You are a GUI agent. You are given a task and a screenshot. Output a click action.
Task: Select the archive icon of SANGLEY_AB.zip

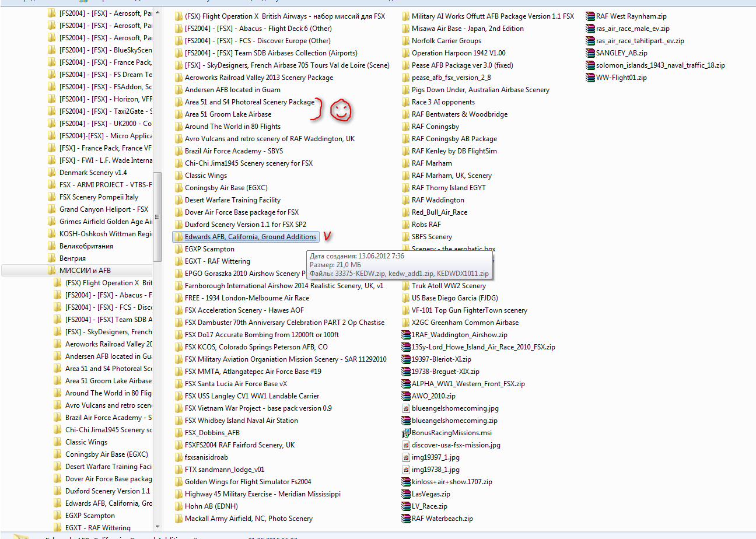tap(590, 53)
